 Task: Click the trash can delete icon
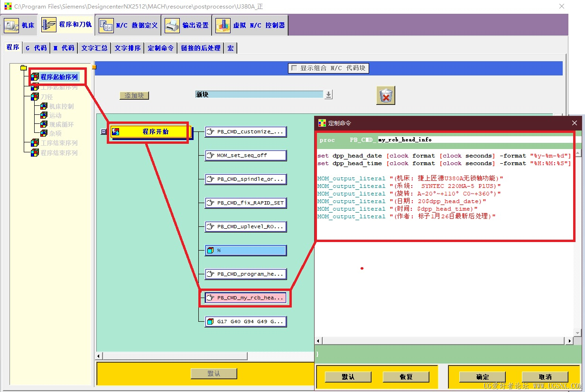click(386, 95)
